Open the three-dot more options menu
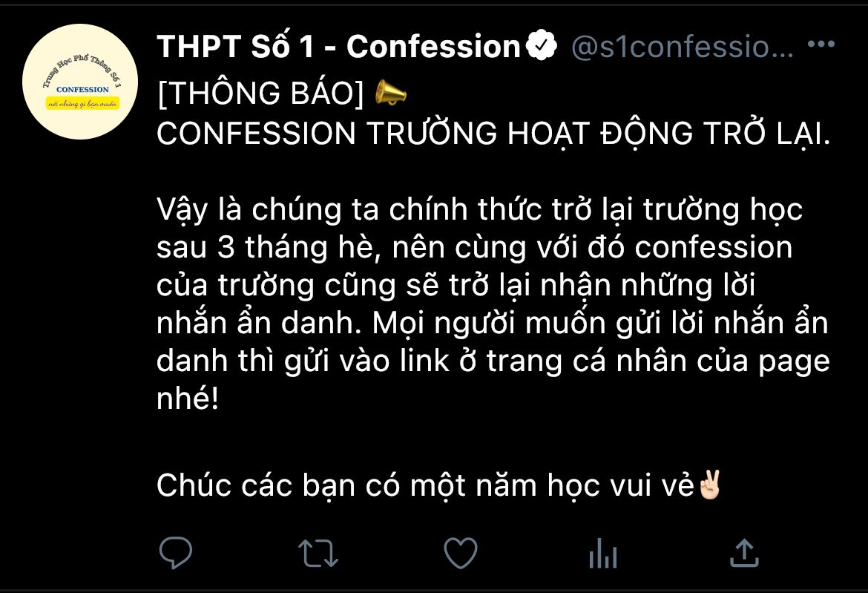868x593 pixels. 821,44
